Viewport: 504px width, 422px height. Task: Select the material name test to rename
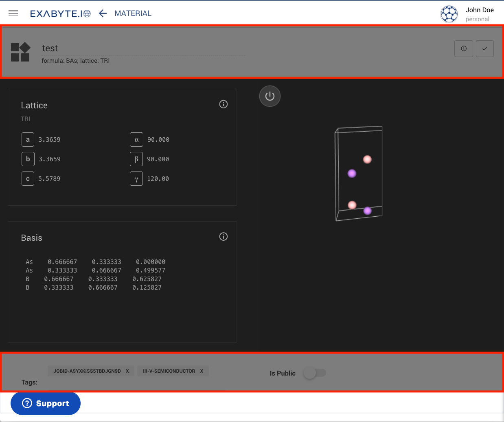click(x=50, y=48)
